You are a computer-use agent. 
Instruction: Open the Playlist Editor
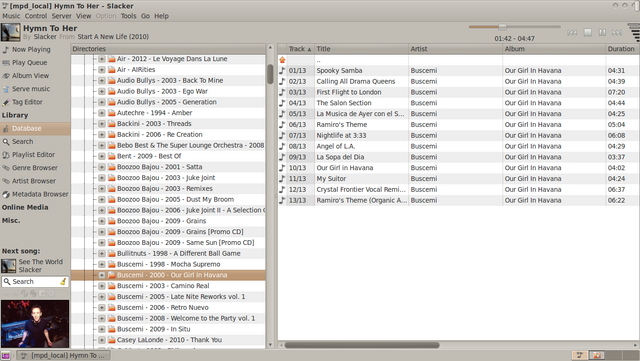coord(33,154)
